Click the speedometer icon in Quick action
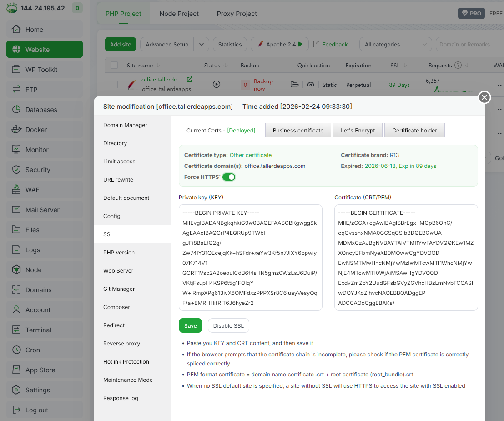Image resolution: width=504 pixels, height=421 pixels. [311, 85]
